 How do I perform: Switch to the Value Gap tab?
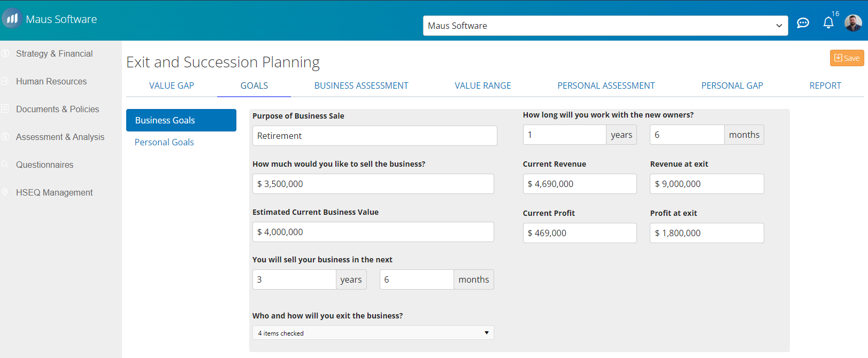[171, 85]
